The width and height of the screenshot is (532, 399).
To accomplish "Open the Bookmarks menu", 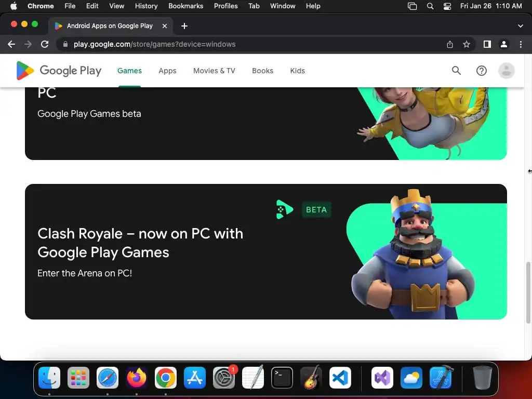I will click(x=185, y=6).
